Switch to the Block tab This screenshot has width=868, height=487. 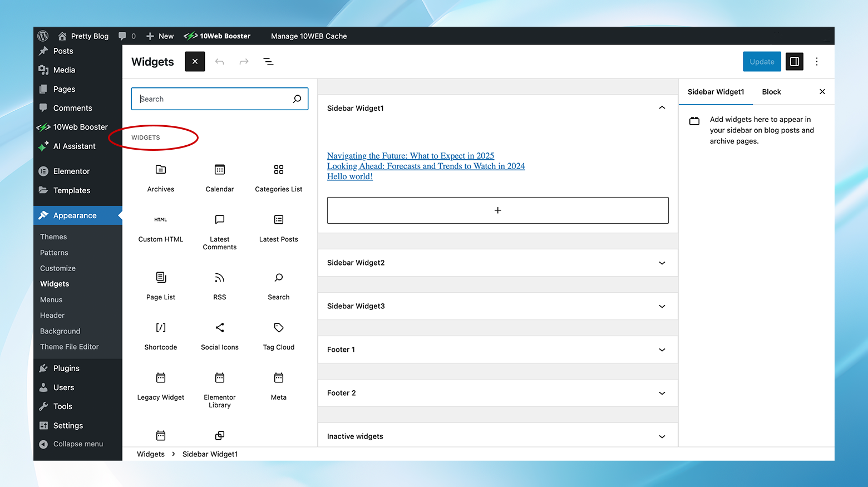click(771, 91)
